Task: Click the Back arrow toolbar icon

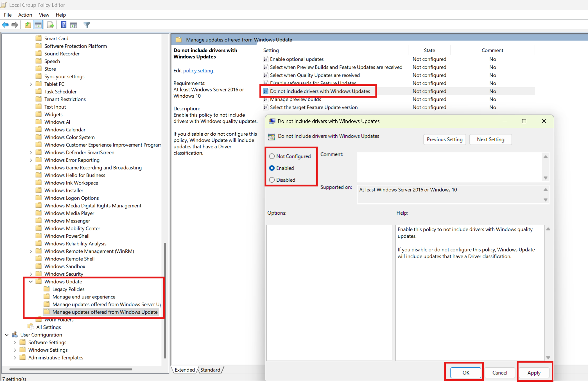Action: (x=5, y=25)
